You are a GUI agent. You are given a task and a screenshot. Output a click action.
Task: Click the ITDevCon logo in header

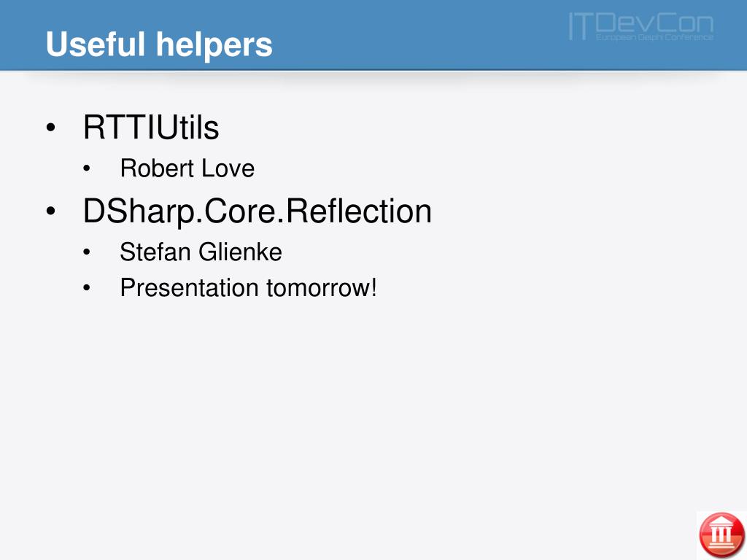click(641, 27)
